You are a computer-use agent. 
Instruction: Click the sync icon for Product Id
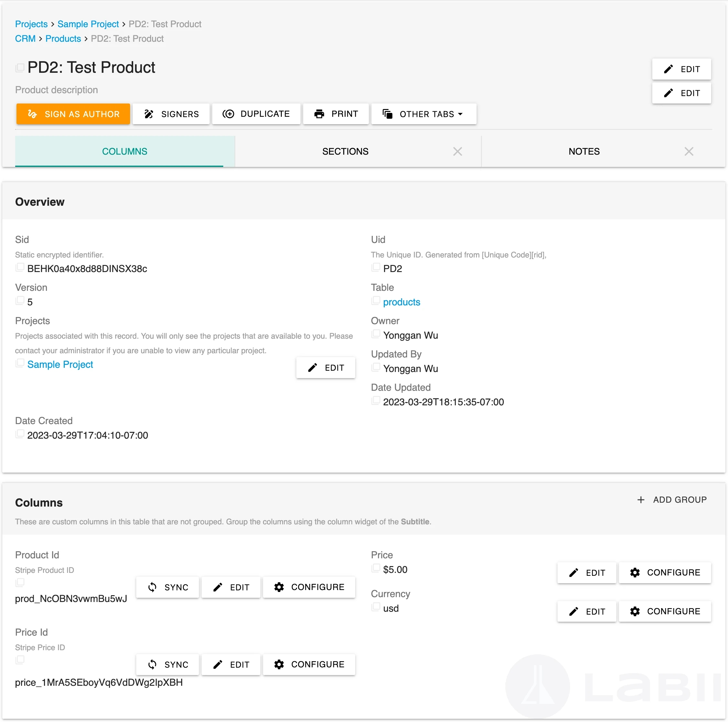tap(152, 587)
